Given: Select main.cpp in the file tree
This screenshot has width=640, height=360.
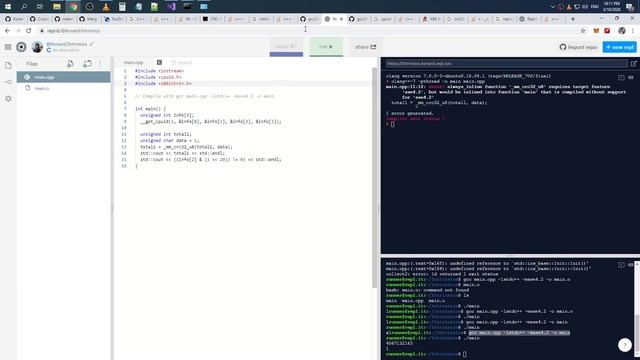Looking at the screenshot, I should (x=64, y=77).
